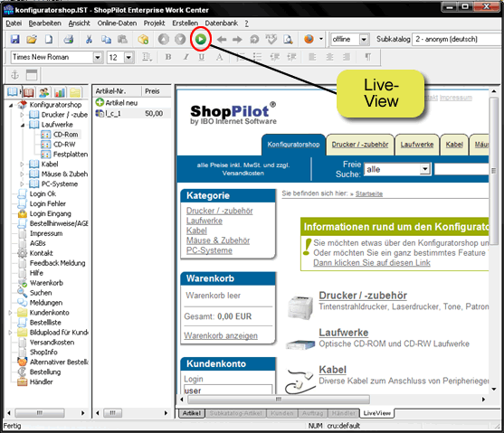This screenshot has width=504, height=433.
Task: Collapse the Laufwerke tree node
Action: 23,125
